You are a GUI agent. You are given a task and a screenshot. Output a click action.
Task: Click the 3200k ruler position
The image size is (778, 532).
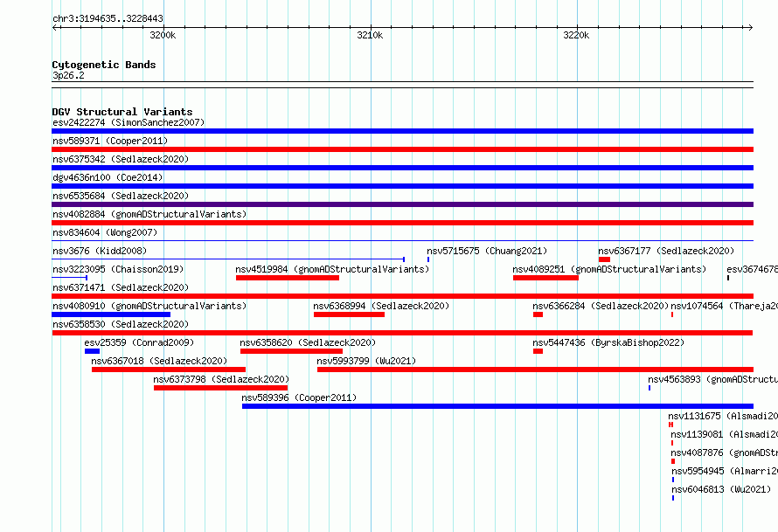coord(163,35)
